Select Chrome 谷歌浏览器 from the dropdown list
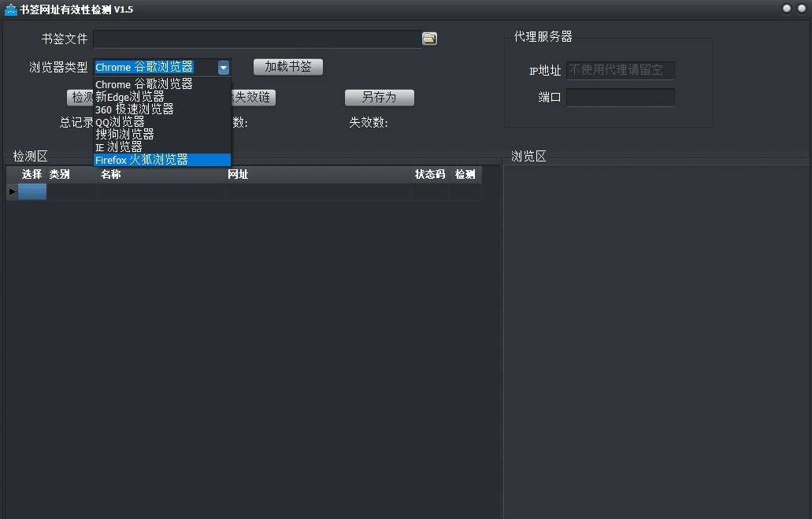The width and height of the screenshot is (812, 519). (x=162, y=84)
